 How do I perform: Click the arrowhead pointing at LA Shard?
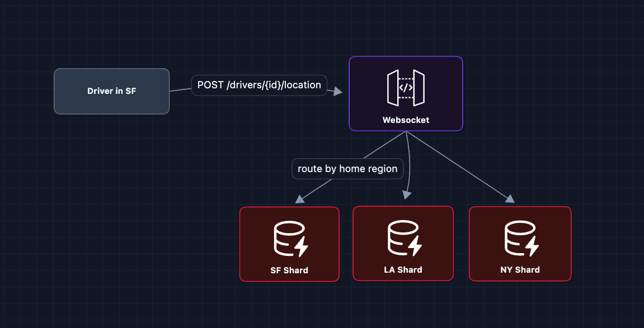click(407, 194)
